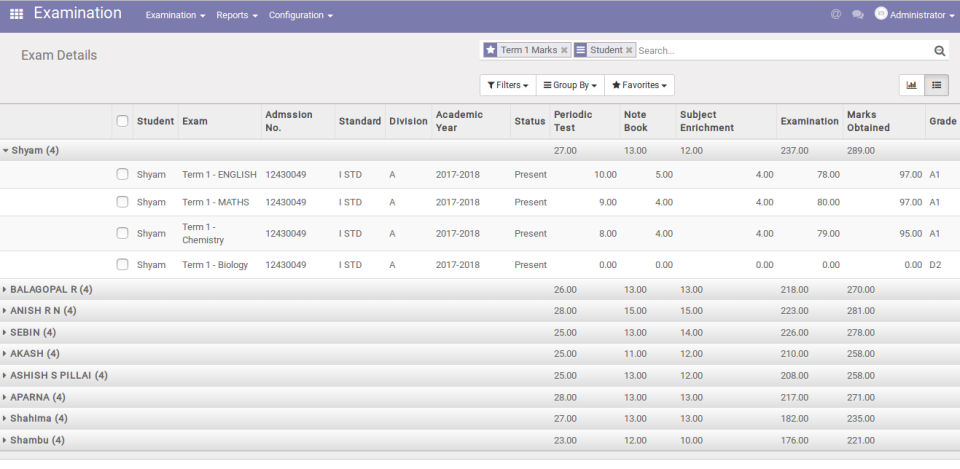Open the Group By dropdown
This screenshot has height=469, width=960.
coord(570,85)
